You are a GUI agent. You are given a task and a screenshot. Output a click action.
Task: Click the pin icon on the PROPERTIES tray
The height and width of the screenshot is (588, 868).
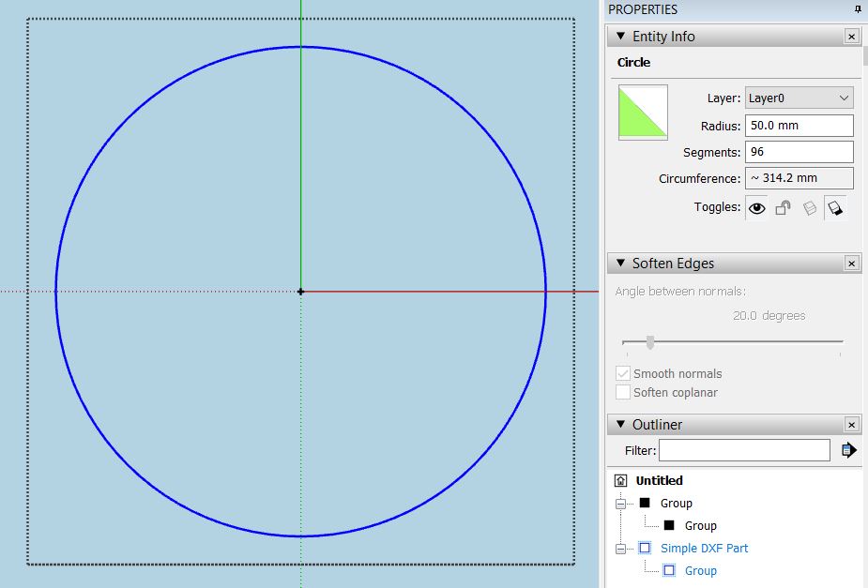click(858, 9)
